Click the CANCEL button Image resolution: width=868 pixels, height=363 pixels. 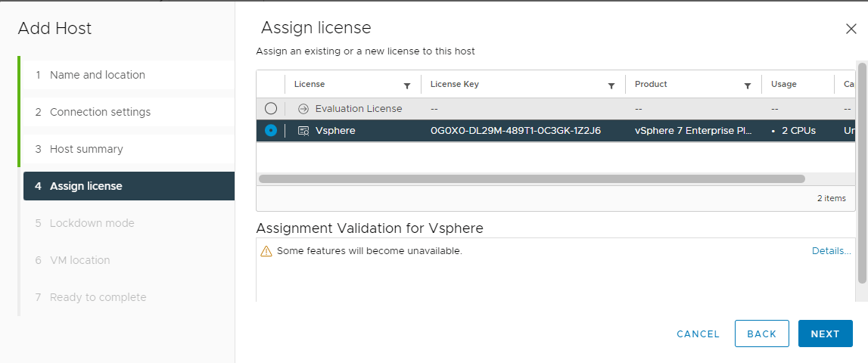(x=698, y=334)
